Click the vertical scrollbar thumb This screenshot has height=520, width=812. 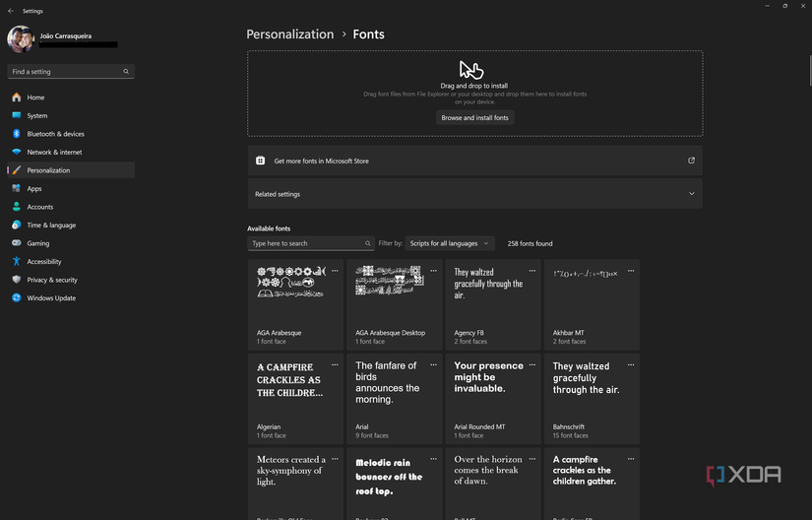tap(809, 71)
